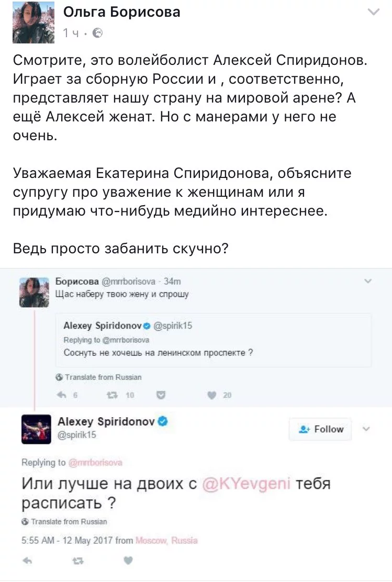The height and width of the screenshot is (582, 392).
Task: Expand the chevron next to the Follow button
Action: 366,429
